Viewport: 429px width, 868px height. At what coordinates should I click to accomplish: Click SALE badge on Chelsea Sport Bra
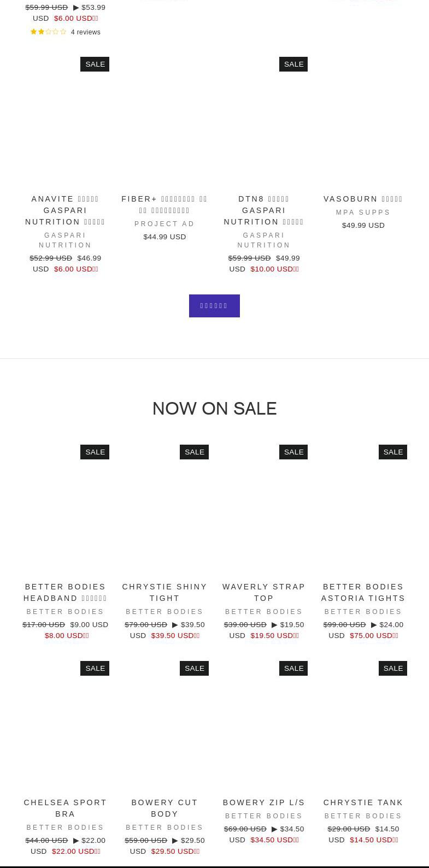pyautogui.click(x=95, y=669)
